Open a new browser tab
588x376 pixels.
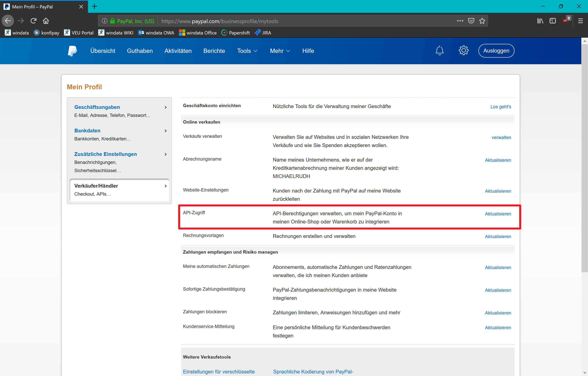(94, 6)
